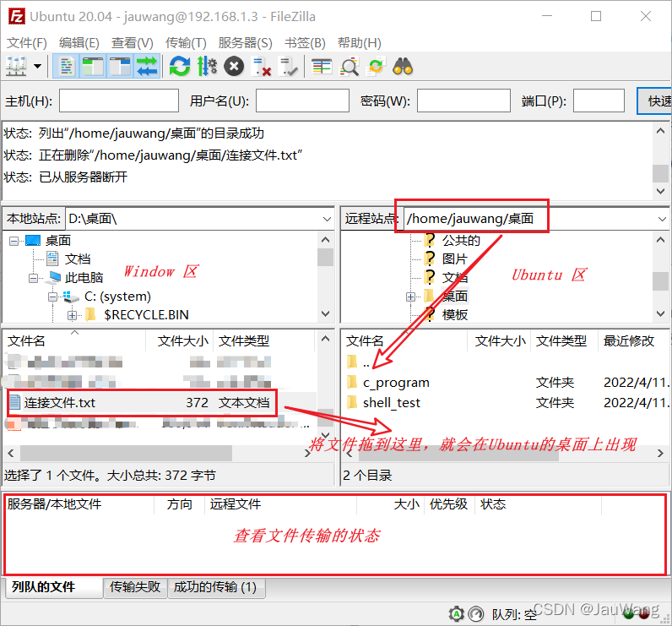
Task: Toggle directory comparison icon
Action: (349, 67)
